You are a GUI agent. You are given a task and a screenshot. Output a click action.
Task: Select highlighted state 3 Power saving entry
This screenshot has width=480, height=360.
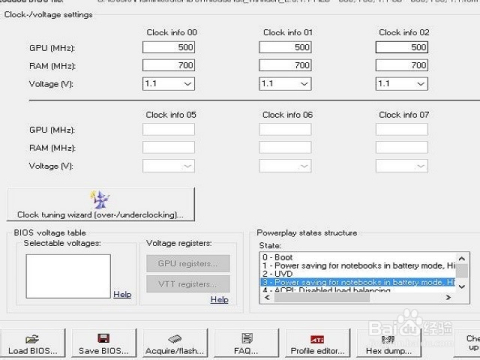pyautogui.click(x=358, y=282)
